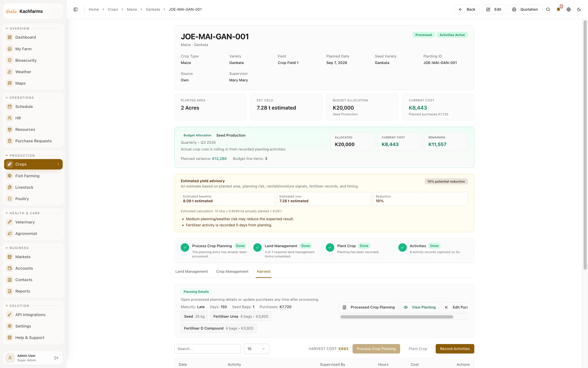Open the Quotation print button

pos(525,9)
